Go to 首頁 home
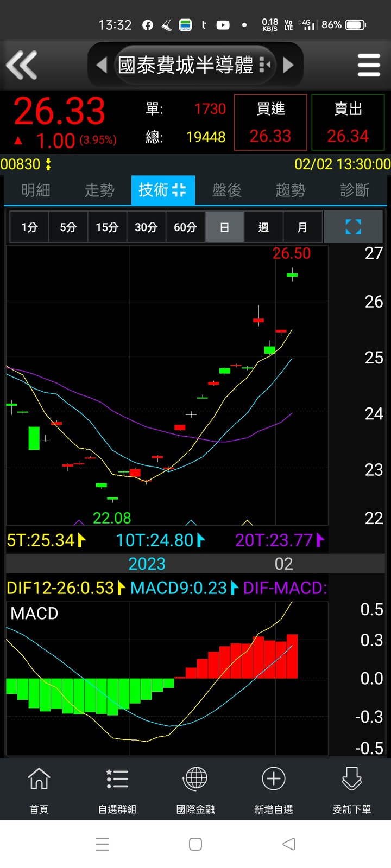The height and width of the screenshot is (868, 391). coord(39,790)
